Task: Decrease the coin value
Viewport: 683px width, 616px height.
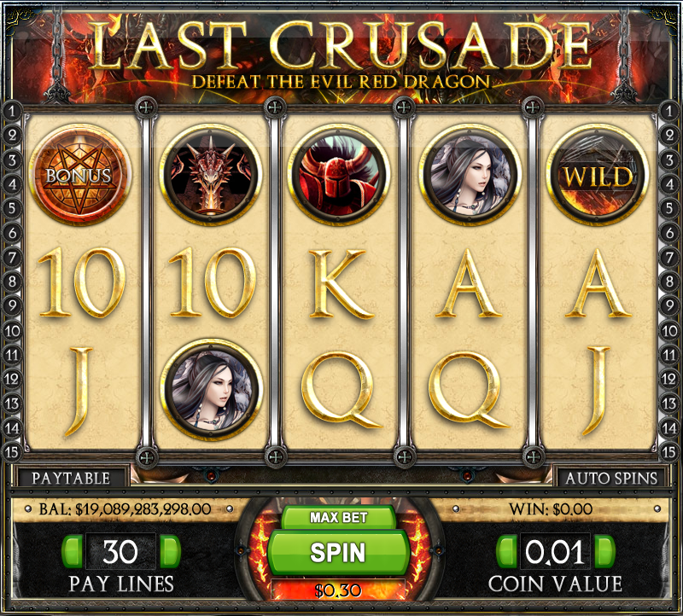Action: click(x=506, y=551)
